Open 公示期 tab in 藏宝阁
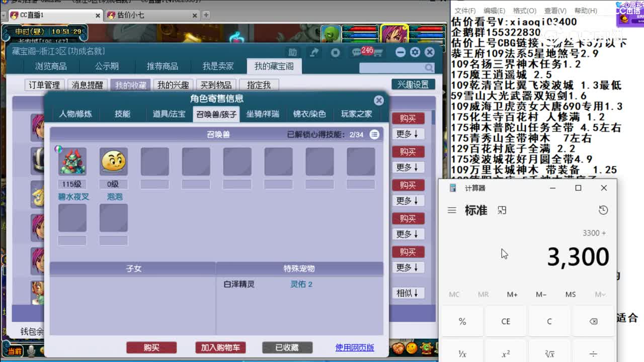 (107, 66)
